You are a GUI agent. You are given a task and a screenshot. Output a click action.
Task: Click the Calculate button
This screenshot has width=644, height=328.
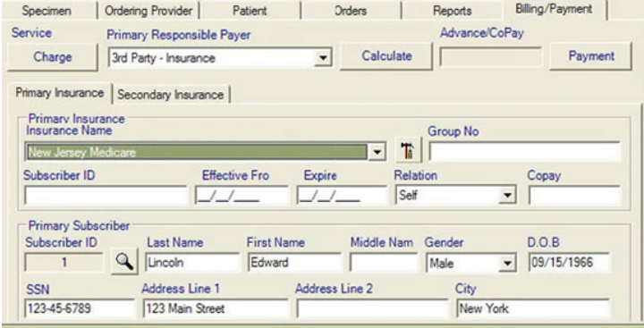point(386,55)
